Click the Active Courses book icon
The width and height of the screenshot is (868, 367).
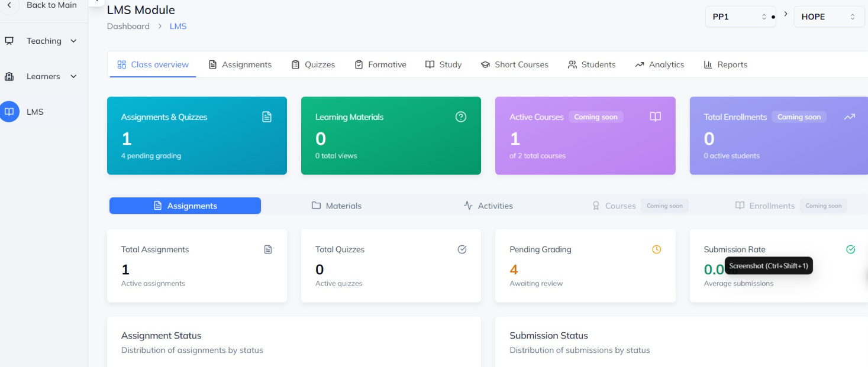pyautogui.click(x=655, y=116)
